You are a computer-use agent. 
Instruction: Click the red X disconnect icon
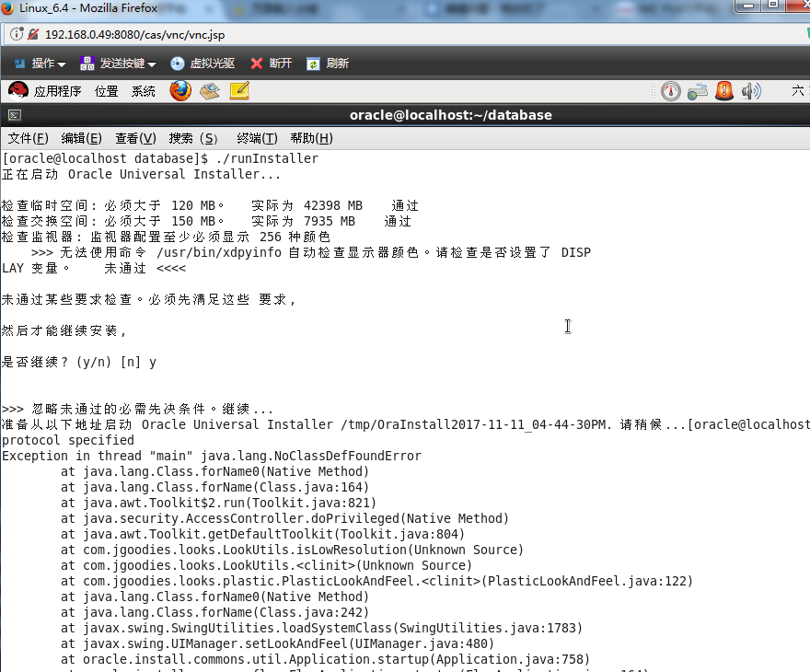256,64
